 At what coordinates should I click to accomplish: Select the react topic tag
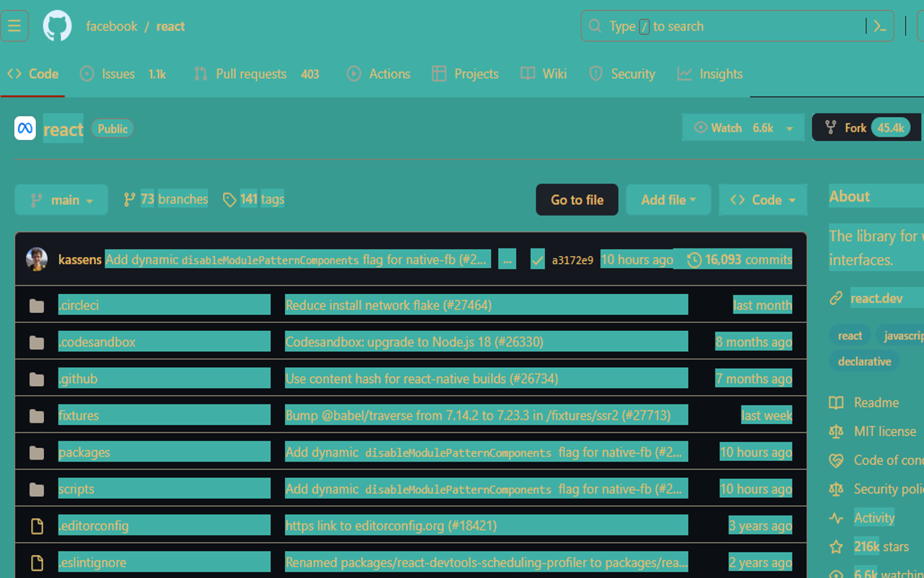pos(850,335)
